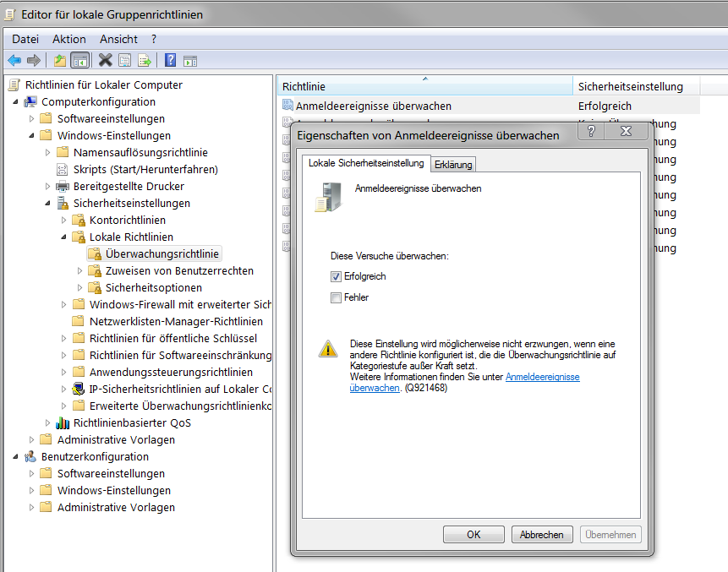Screen dimensions: 728x572
Task: Toggle the show/hide console tree icon
Action: pos(80,60)
